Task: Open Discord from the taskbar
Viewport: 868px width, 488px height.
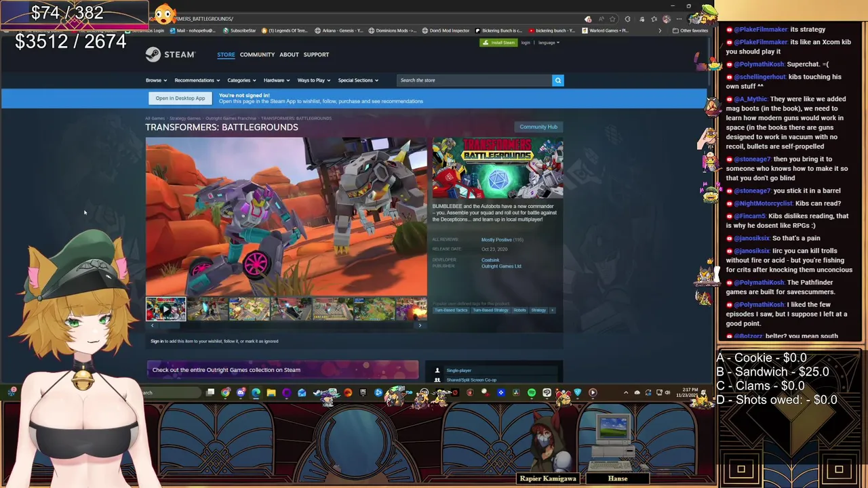Action: click(x=241, y=392)
